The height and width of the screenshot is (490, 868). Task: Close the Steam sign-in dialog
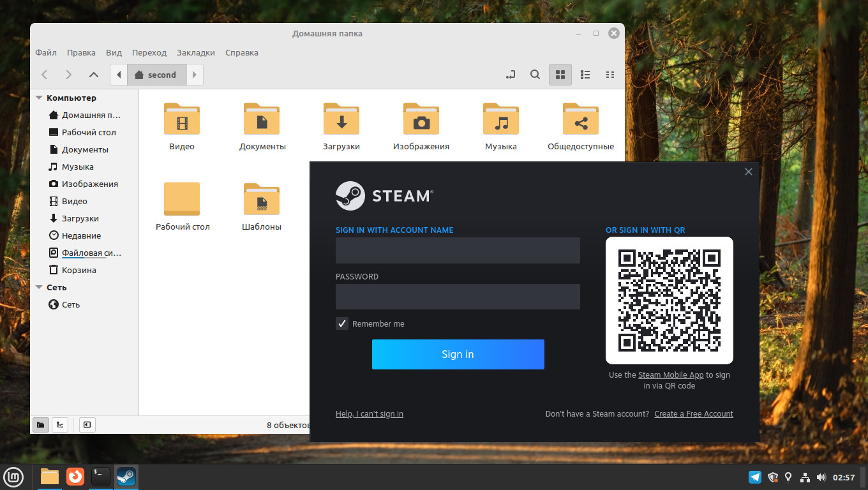pyautogui.click(x=749, y=172)
